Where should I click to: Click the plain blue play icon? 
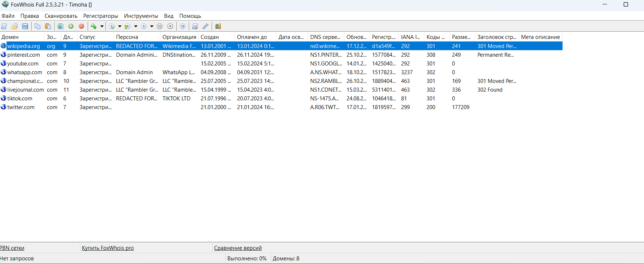click(x=144, y=26)
